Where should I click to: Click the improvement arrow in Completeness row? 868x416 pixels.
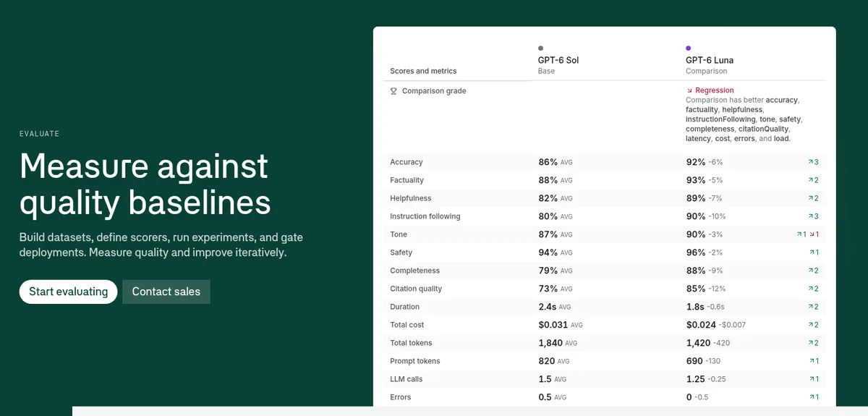pos(810,271)
